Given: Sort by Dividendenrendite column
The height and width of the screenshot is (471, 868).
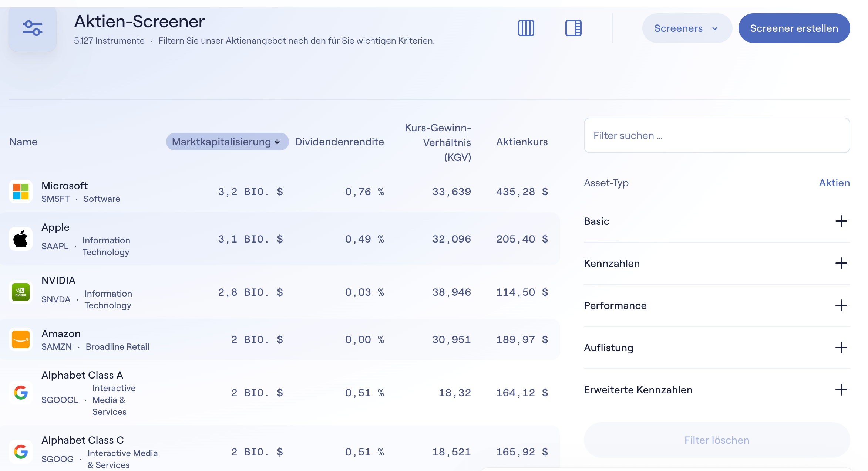Looking at the screenshot, I should click(x=339, y=142).
